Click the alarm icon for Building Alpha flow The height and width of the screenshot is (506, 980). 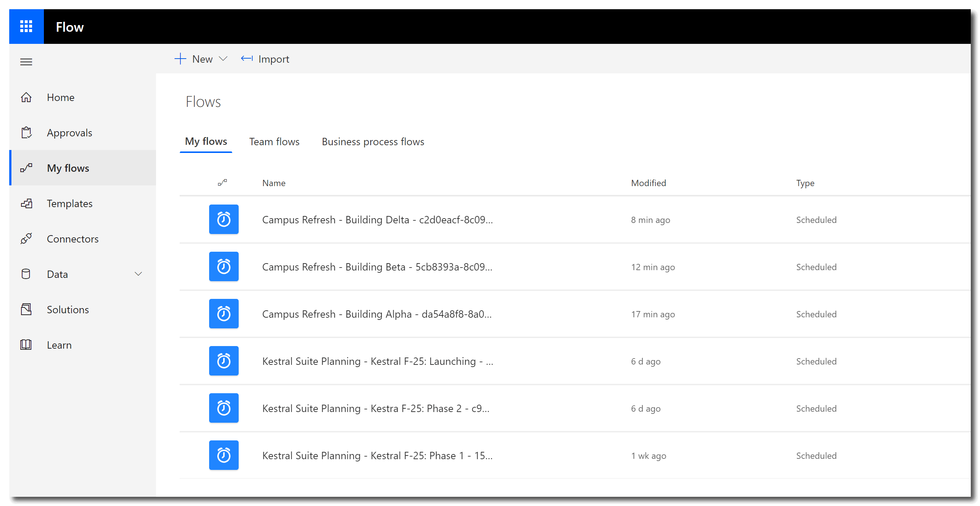(x=224, y=314)
